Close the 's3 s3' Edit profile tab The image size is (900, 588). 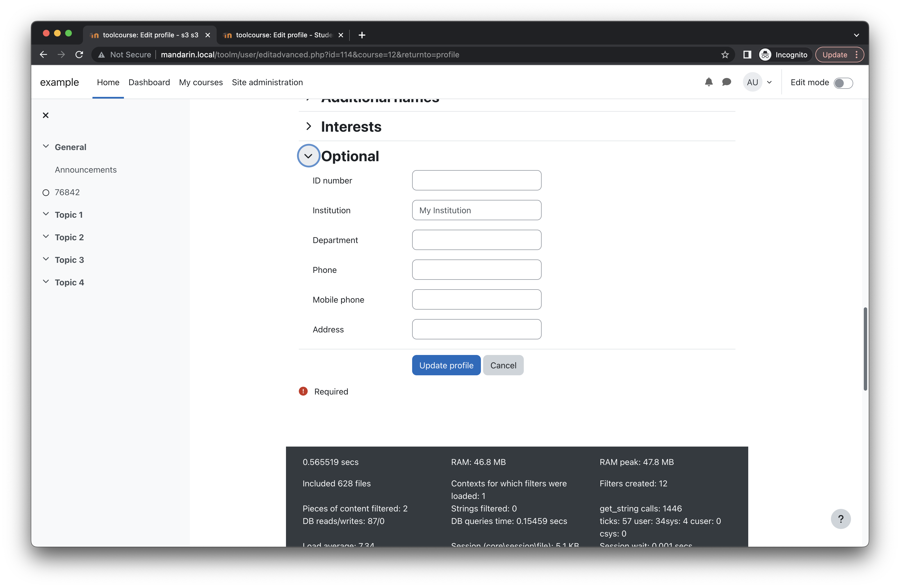[208, 35]
